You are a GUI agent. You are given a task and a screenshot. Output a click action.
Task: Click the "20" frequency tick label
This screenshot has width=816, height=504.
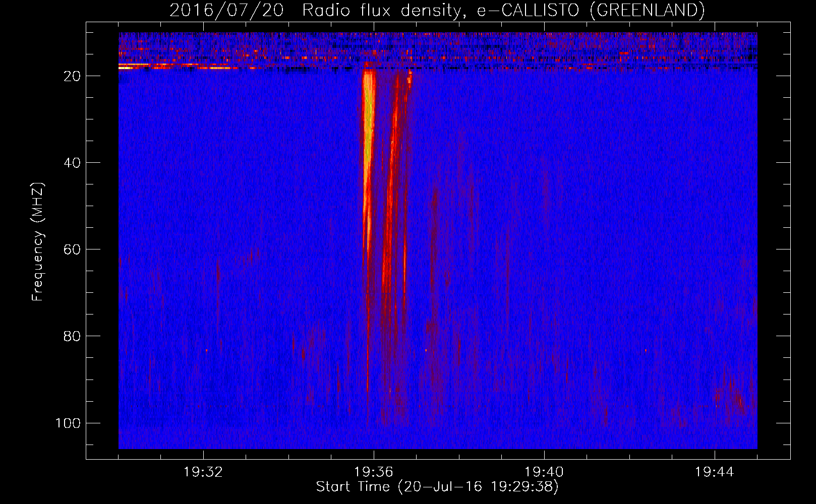(72, 76)
